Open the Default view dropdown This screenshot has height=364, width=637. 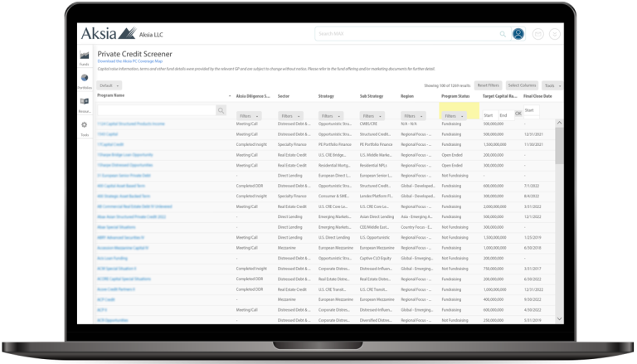(107, 85)
